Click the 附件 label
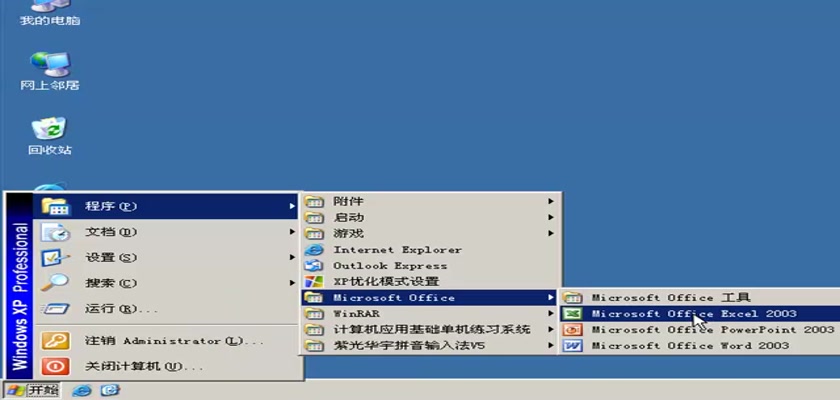 [x=348, y=201]
